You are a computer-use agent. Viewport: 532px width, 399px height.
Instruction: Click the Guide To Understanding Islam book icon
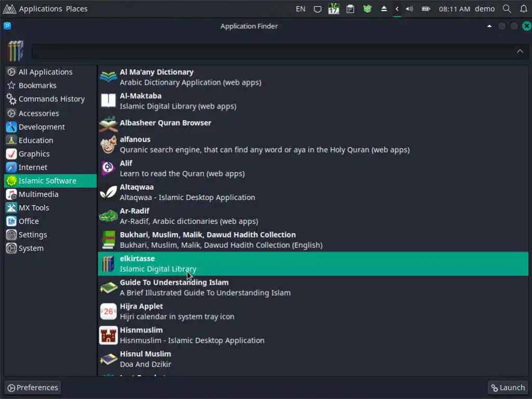point(108,288)
